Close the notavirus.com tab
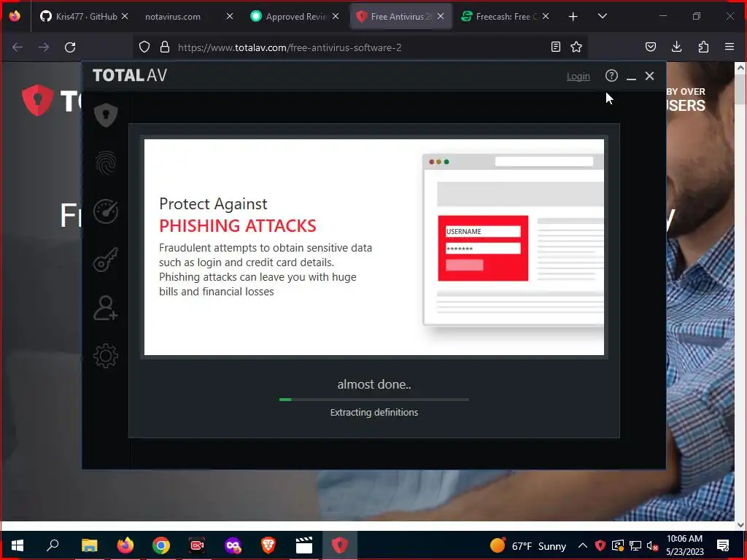This screenshot has height=560, width=747. pos(230,16)
